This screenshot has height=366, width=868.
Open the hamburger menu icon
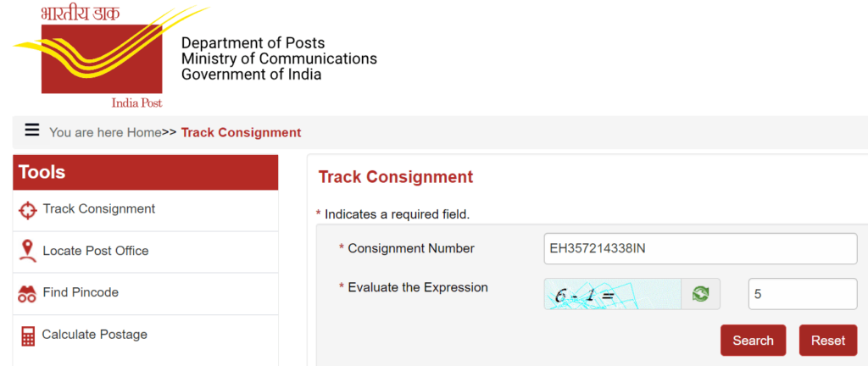pyautogui.click(x=32, y=130)
